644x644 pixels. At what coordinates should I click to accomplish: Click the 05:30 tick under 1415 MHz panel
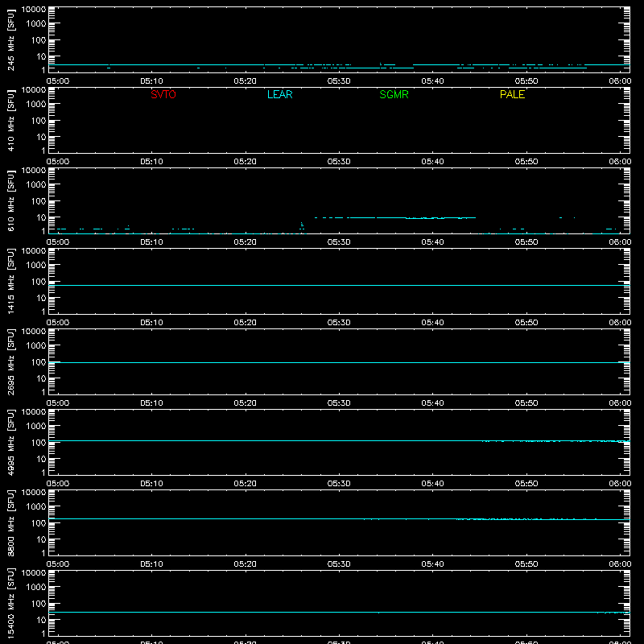click(339, 323)
